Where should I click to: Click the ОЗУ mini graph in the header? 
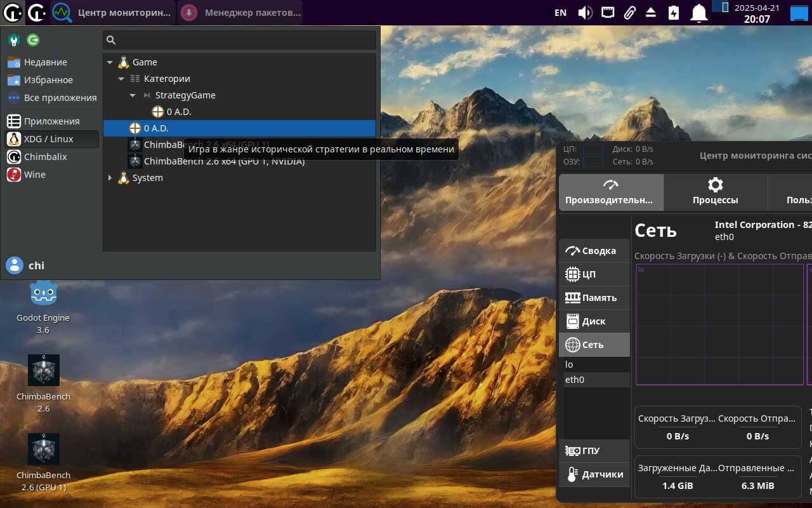tap(593, 161)
